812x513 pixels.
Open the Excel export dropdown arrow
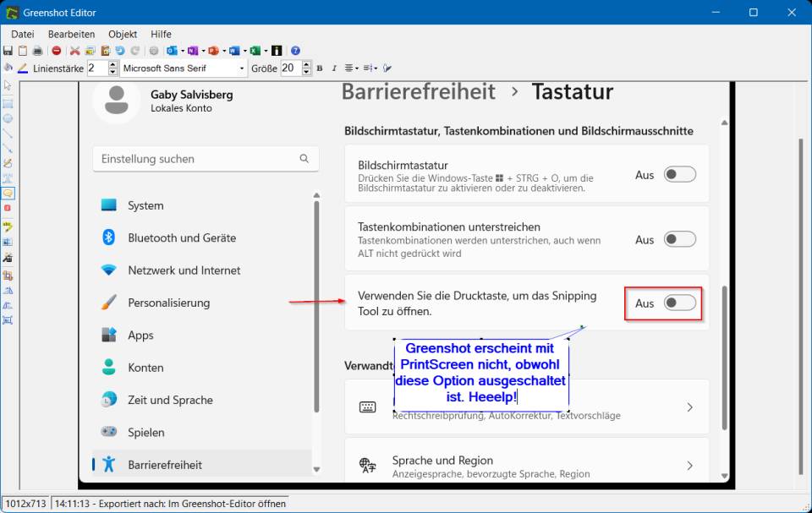tap(265, 51)
